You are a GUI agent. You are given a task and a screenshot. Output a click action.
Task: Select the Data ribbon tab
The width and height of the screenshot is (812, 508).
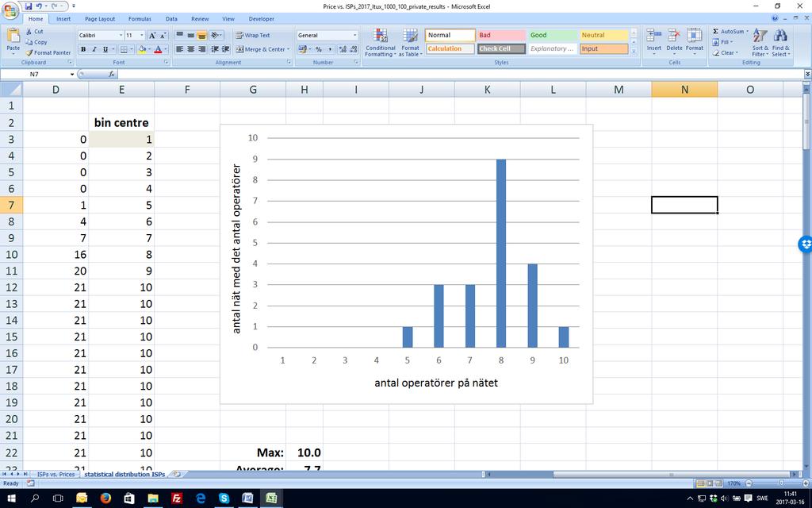coord(171,19)
